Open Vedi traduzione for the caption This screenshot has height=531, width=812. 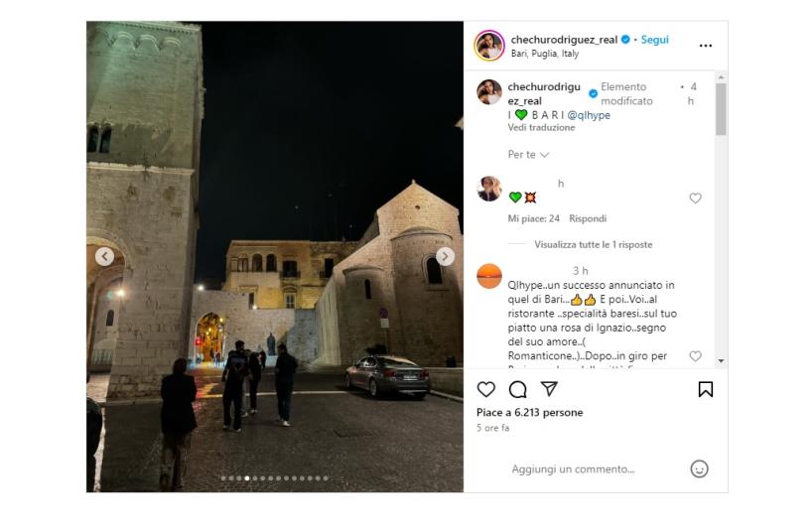click(x=541, y=127)
